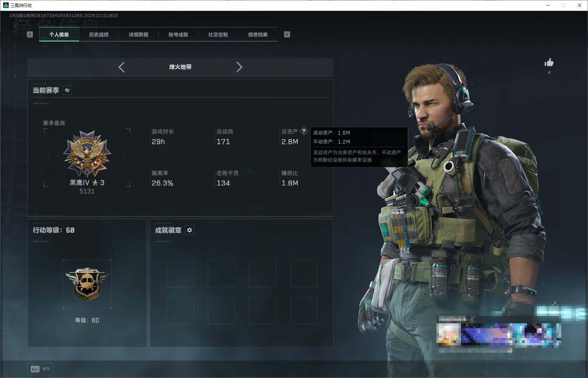This screenshot has width=588, height=378.
Task: Click the 击败干员 134 value
Action: coord(223,183)
